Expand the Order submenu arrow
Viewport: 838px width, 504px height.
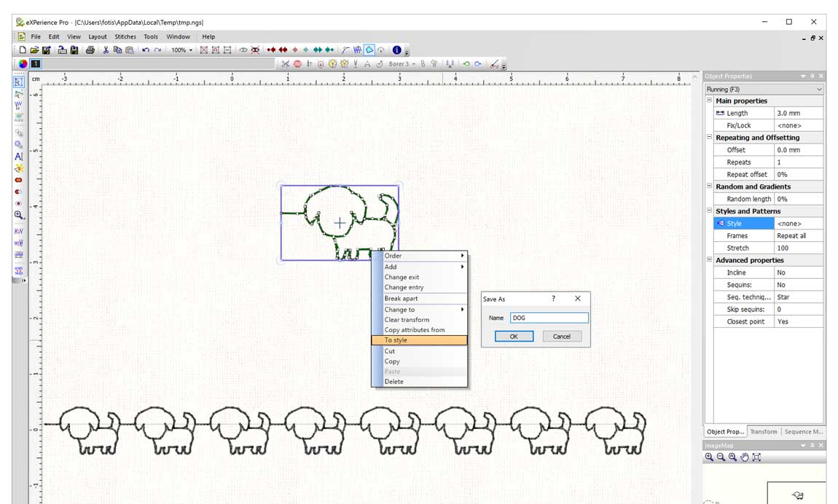pos(462,256)
